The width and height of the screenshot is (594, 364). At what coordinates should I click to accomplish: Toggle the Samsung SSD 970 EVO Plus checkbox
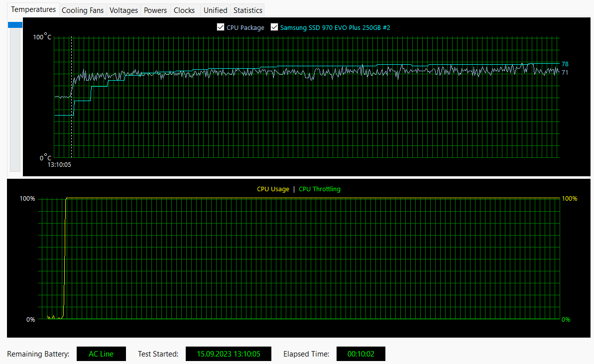(274, 27)
